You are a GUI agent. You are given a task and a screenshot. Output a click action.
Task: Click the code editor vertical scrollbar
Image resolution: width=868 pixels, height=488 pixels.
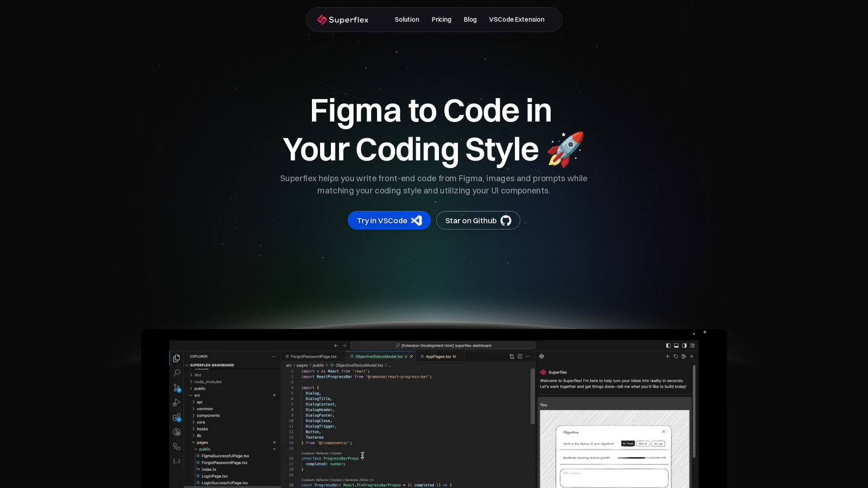click(532, 397)
